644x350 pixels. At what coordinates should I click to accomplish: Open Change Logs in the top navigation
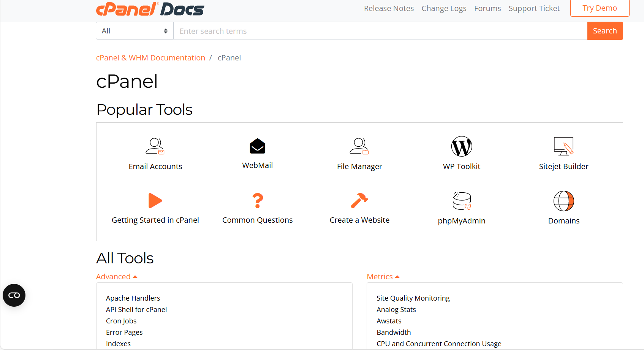pos(444,8)
